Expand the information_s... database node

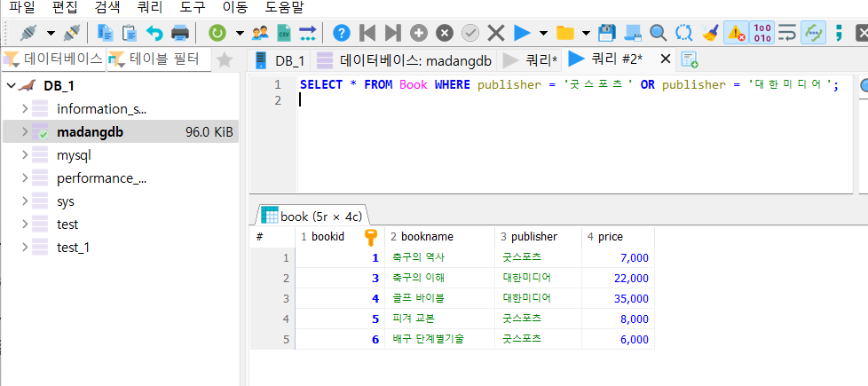point(25,108)
